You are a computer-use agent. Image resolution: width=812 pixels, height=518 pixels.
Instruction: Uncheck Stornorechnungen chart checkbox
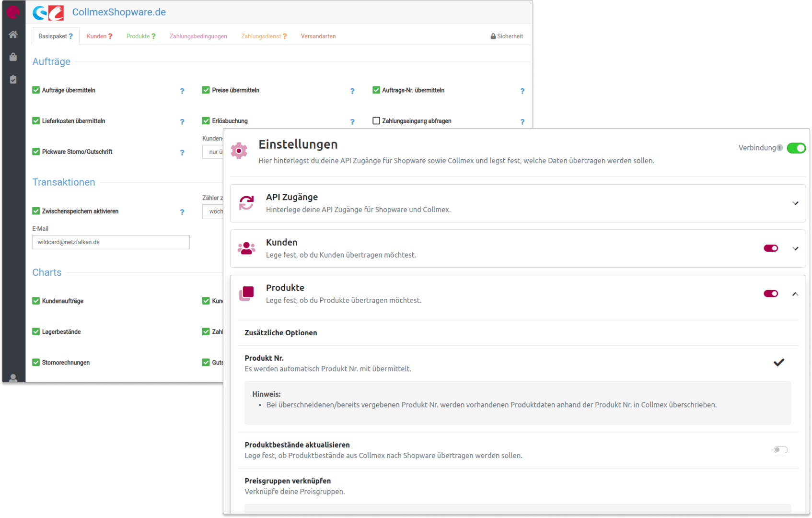[36, 363]
